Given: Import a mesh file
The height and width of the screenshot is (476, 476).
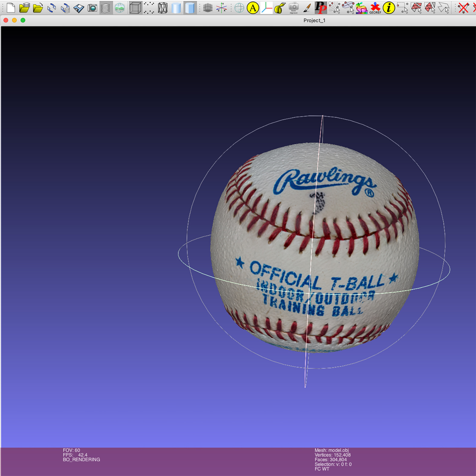Looking at the screenshot, I should 38,8.
